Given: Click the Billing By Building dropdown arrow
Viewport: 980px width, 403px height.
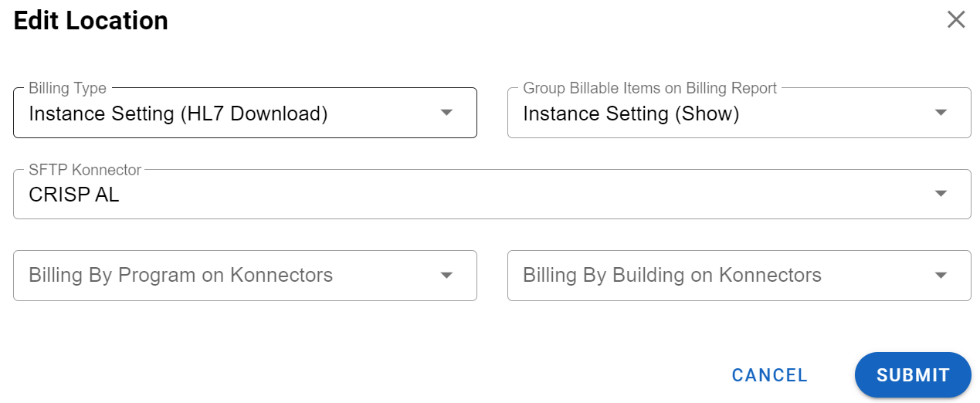Looking at the screenshot, I should 941,275.
